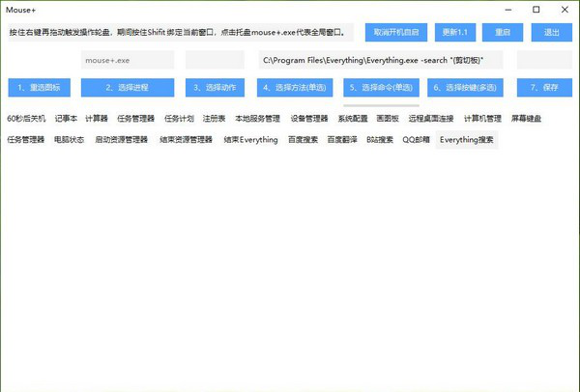Select the 结束资源管理器 command
The image size is (580, 392).
click(x=186, y=140)
